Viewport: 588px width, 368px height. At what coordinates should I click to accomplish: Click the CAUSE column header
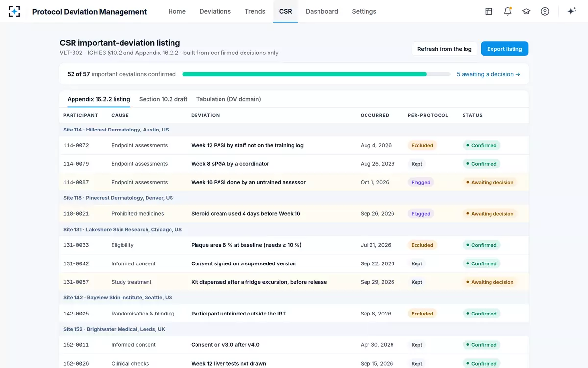[x=120, y=115]
